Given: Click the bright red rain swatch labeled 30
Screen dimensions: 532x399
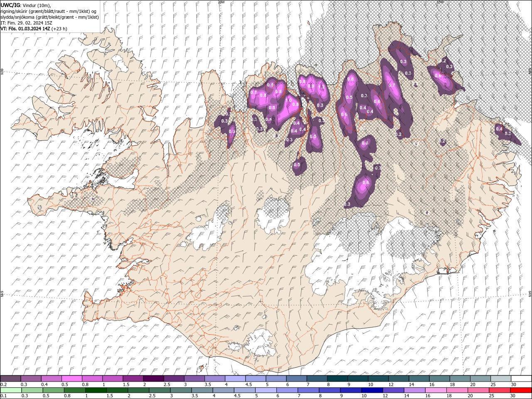Looking at the screenshot, I should [x=521, y=390].
